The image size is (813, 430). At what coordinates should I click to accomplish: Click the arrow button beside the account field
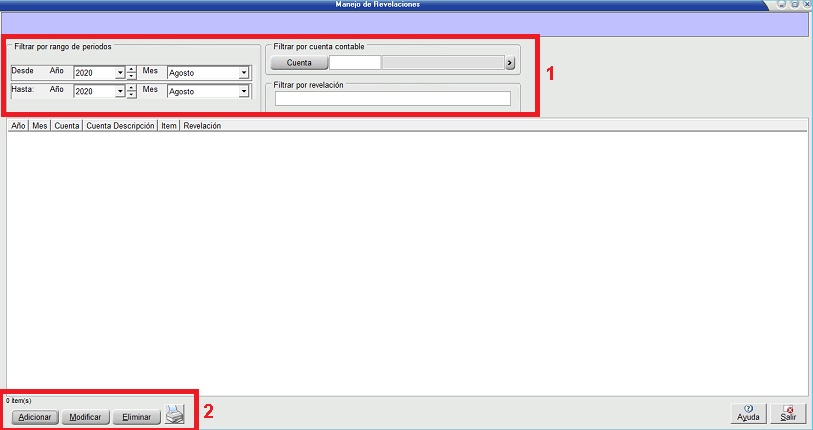coord(509,63)
